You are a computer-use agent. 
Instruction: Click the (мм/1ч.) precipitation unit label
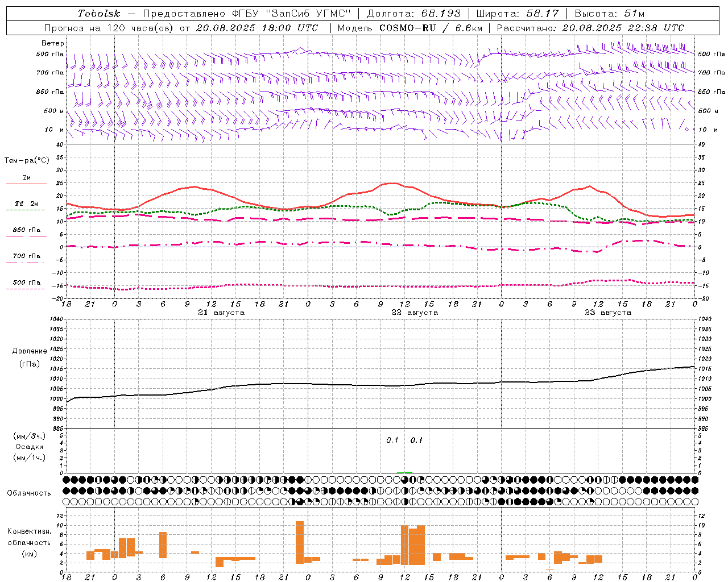(x=30, y=458)
